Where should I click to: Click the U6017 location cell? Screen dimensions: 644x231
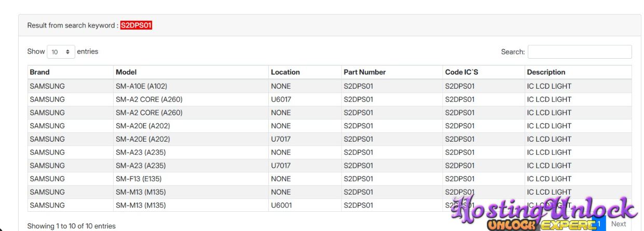click(281, 99)
